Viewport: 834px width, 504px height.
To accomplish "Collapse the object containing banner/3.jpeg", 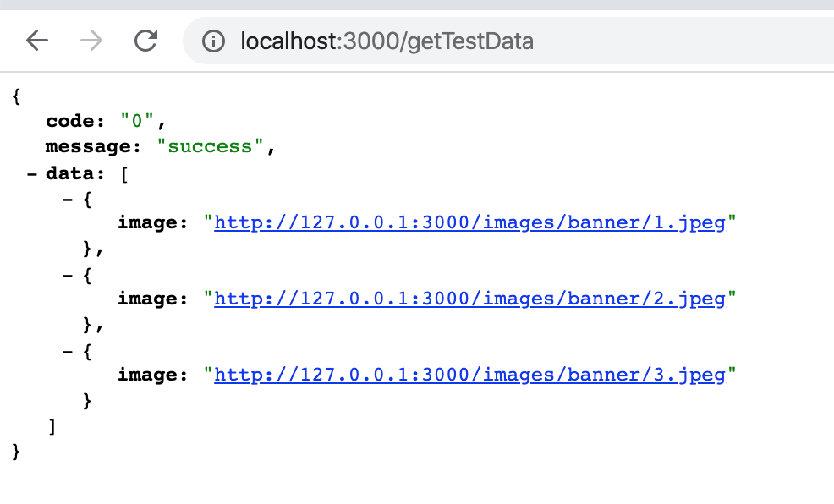I will [68, 352].
